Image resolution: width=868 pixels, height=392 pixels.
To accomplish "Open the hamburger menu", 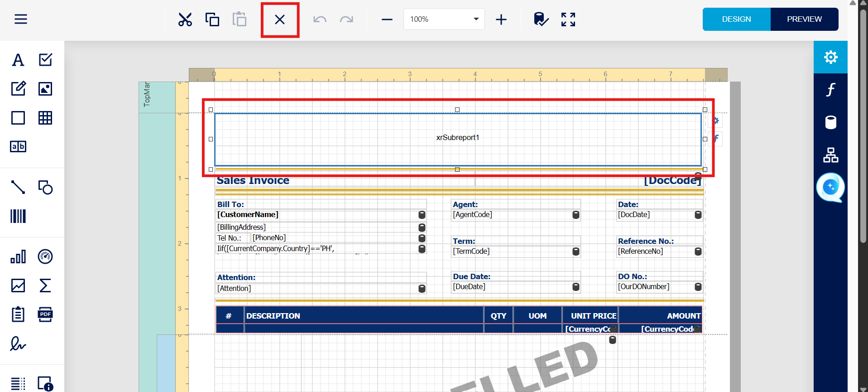I will click(21, 19).
